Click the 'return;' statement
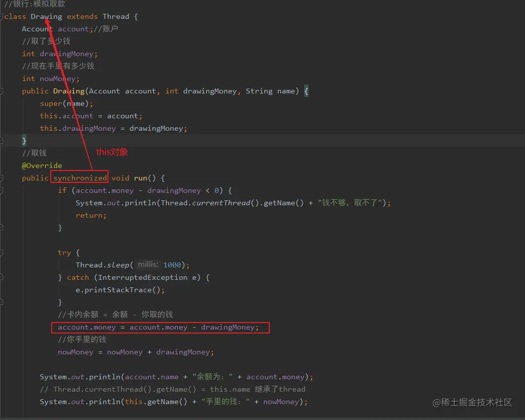Screen dimensions: 525x420 pos(91,215)
